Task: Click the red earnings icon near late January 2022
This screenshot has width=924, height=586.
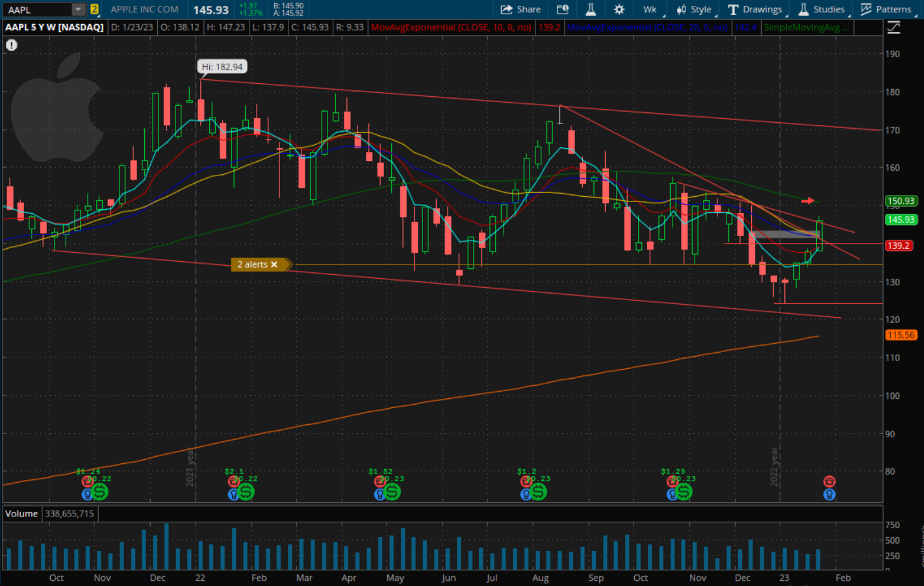Action: coord(233,481)
